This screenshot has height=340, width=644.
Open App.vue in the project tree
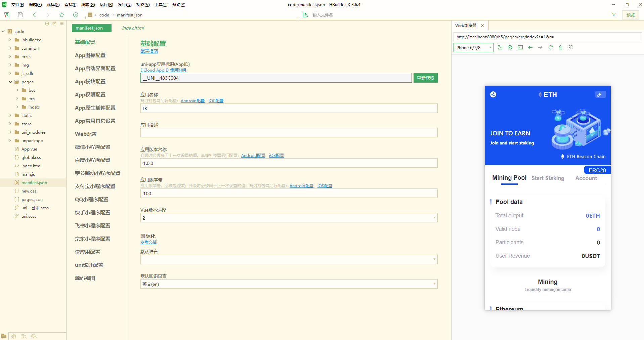click(x=29, y=149)
